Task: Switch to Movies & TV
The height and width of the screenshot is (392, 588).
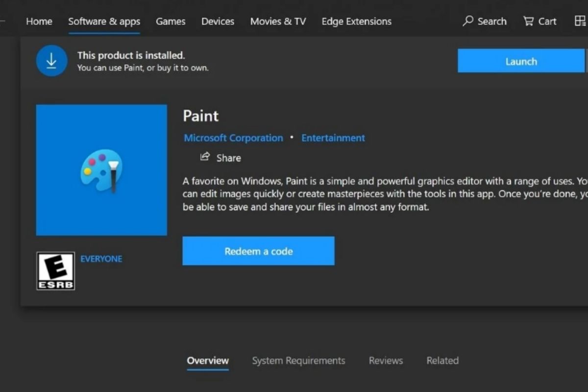Action: tap(278, 22)
